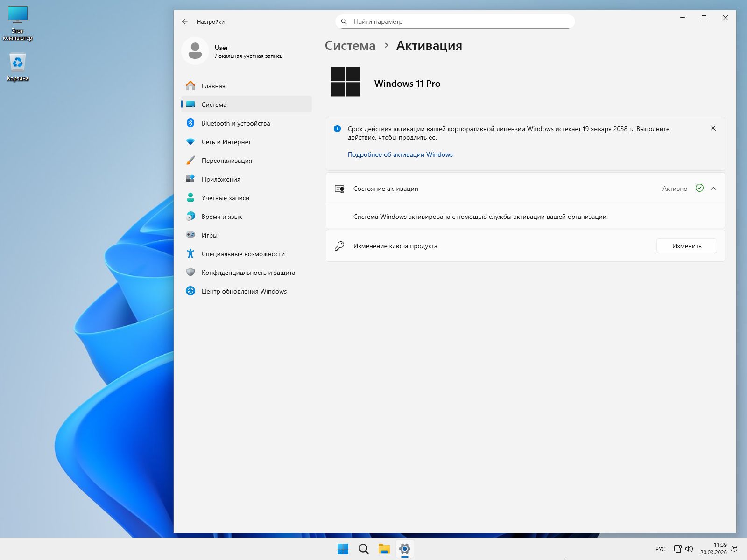Click the Конфиденциальность и защита shield icon
Viewport: 747px width, 560px height.
tap(190, 273)
